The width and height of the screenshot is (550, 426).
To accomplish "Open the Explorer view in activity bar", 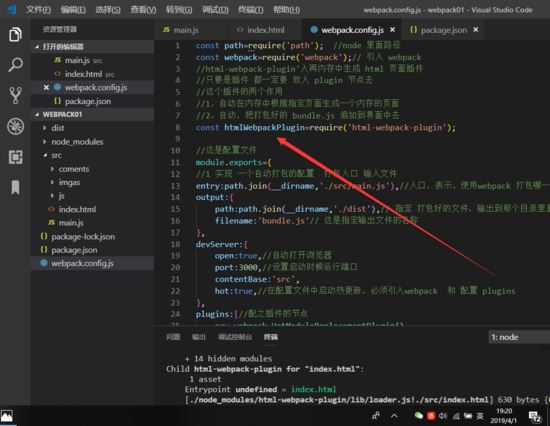I will tap(15, 34).
